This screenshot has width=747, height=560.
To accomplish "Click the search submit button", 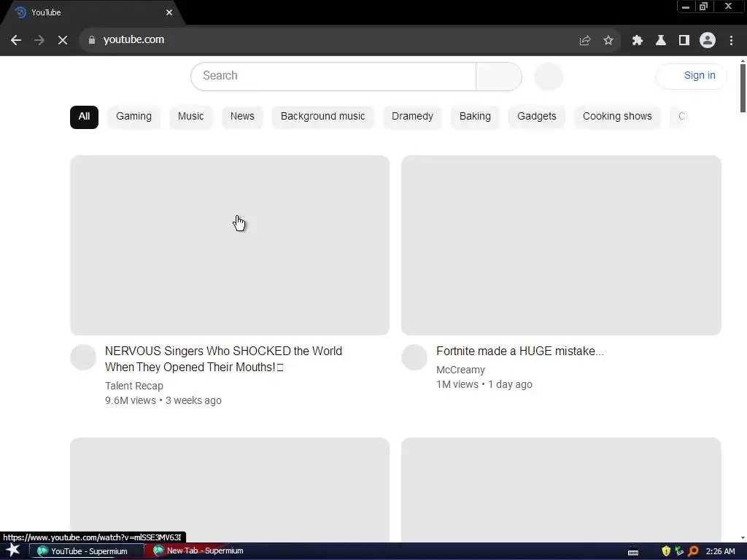I will click(x=499, y=76).
